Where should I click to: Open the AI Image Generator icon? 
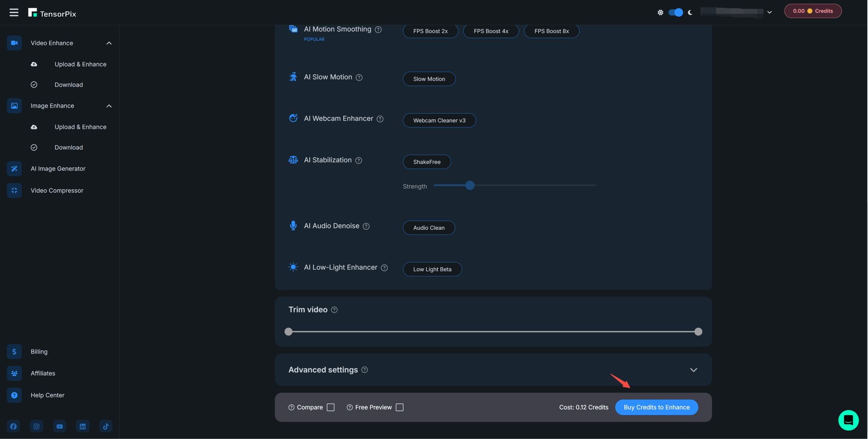[x=14, y=169]
